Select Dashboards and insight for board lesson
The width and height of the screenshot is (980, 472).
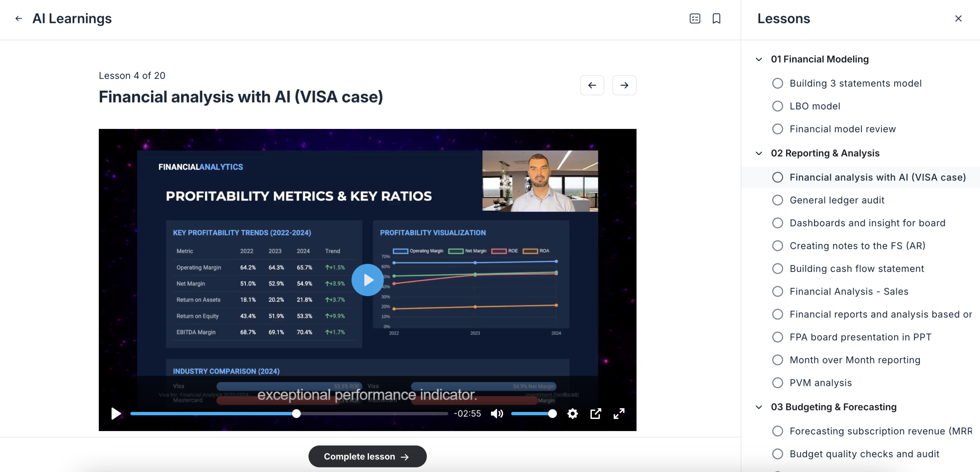(867, 223)
